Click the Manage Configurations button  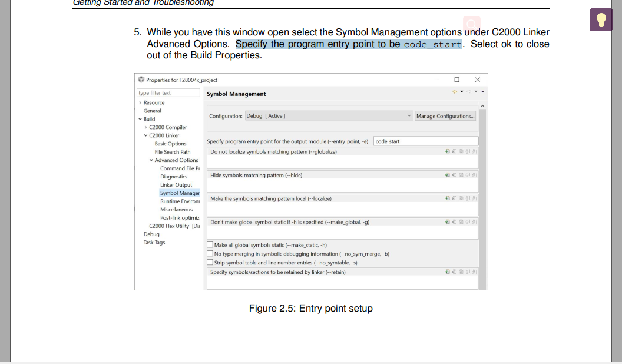pos(445,116)
